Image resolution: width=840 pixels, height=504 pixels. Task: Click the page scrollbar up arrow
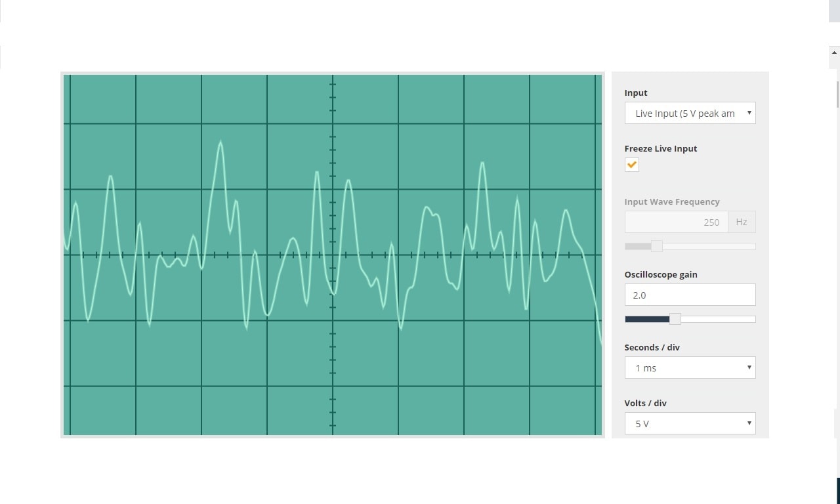tap(835, 52)
